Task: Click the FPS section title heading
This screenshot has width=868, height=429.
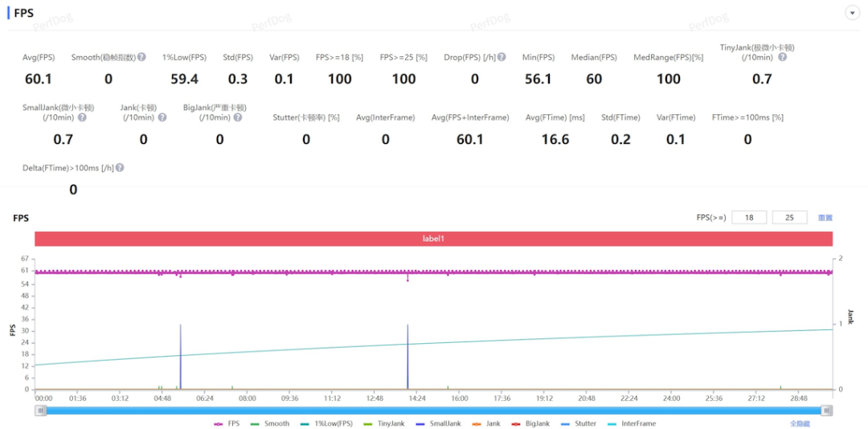Action: 23,14
